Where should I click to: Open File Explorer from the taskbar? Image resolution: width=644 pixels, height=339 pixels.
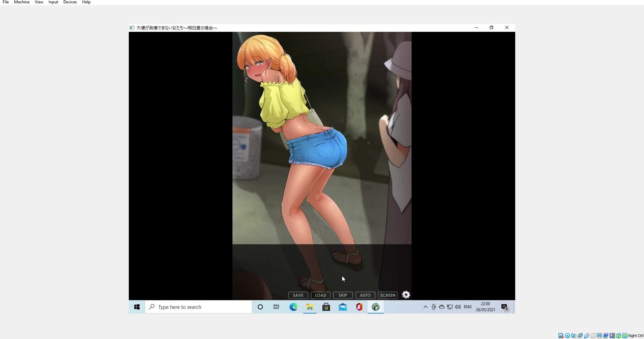(310, 307)
